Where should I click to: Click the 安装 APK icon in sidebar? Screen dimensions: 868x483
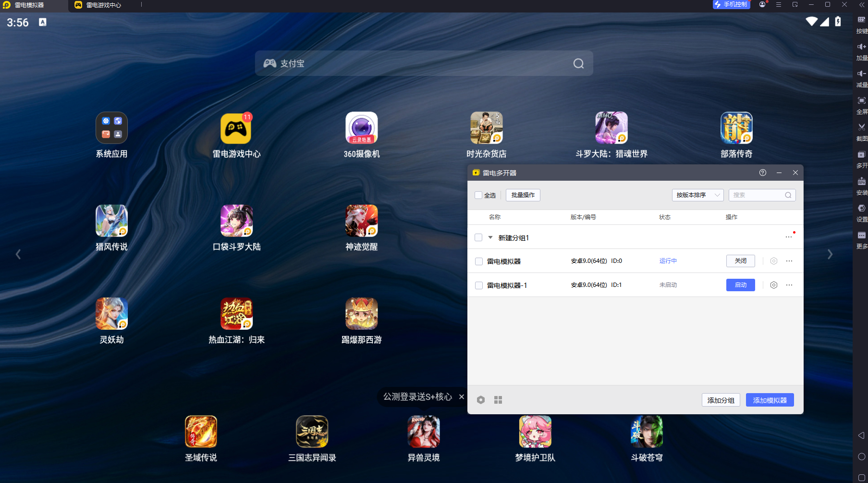coord(861,181)
